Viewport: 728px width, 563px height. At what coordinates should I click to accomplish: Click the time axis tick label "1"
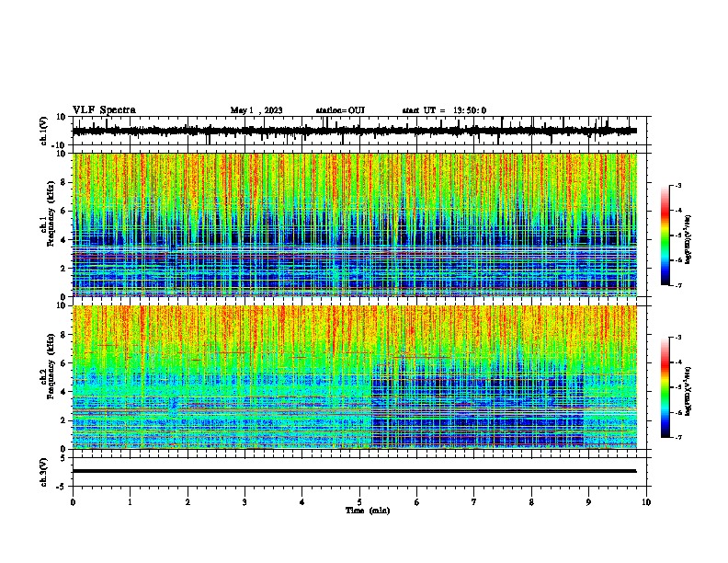(x=130, y=502)
